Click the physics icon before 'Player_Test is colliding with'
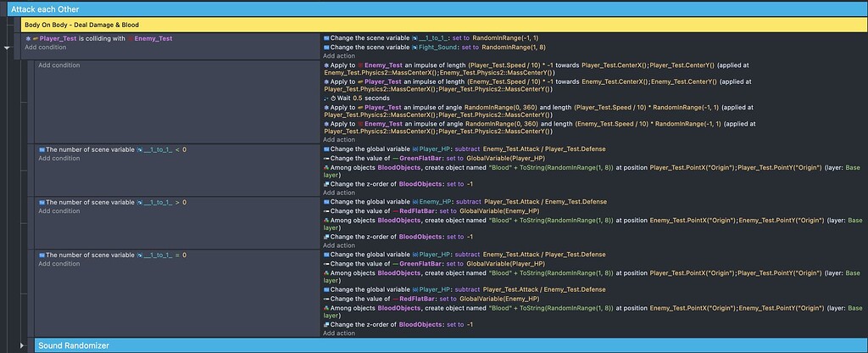The width and height of the screenshot is (868, 353). 28,38
